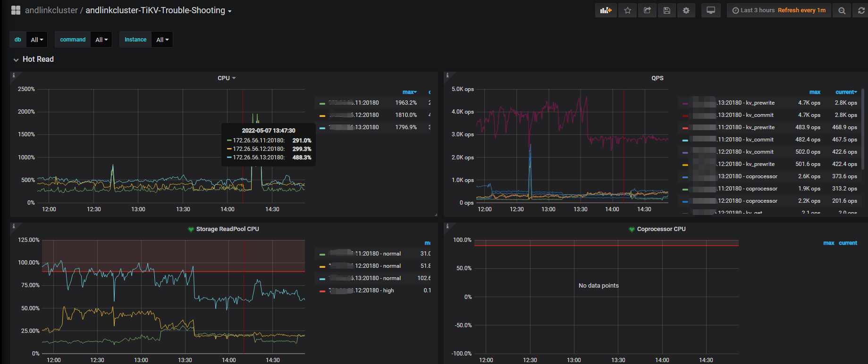Star this dashboard as favorite
The height and width of the screenshot is (364, 868).
click(x=627, y=10)
